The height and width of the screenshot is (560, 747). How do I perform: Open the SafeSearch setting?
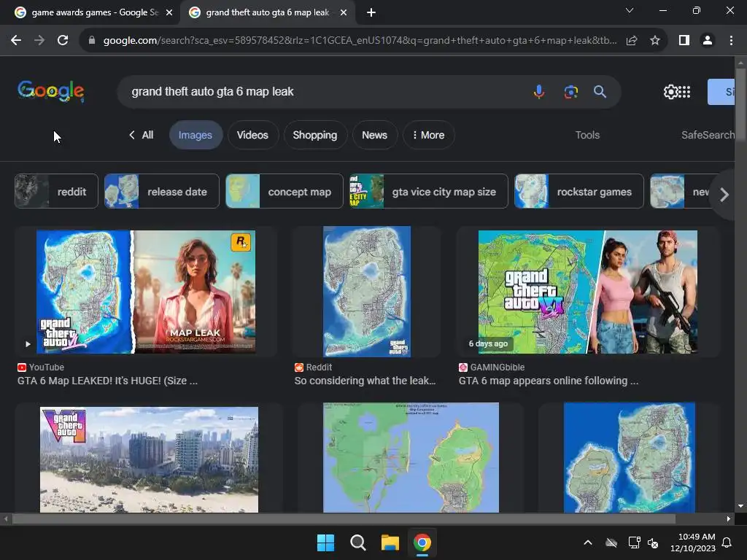pos(708,135)
